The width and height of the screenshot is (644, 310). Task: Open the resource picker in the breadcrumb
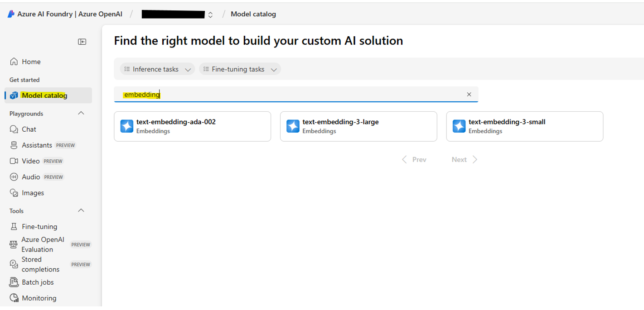(210, 14)
